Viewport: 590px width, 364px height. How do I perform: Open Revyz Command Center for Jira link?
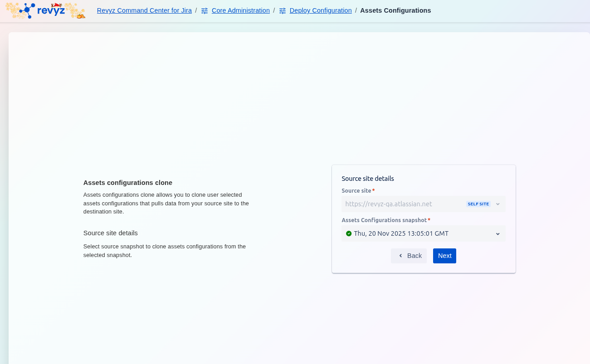(x=144, y=10)
